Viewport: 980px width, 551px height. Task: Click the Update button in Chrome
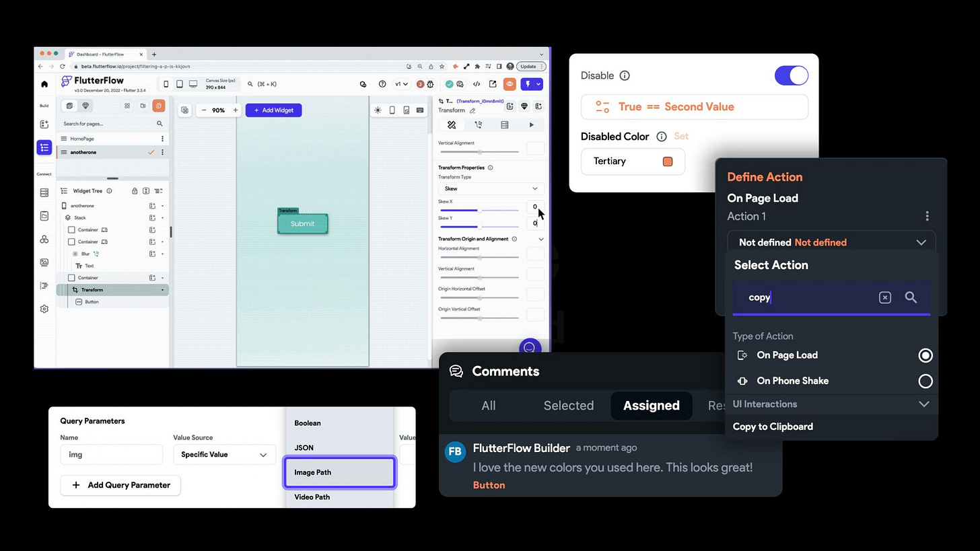tap(532, 67)
